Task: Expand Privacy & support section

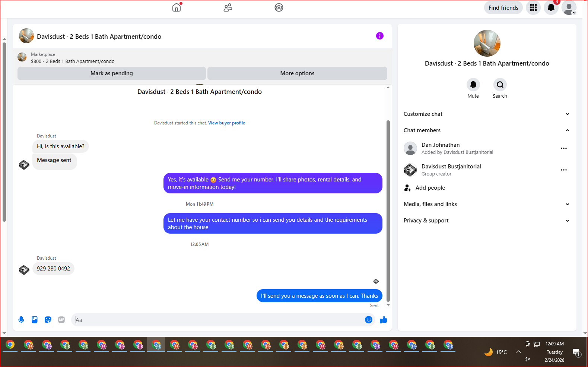Action: pos(487,221)
